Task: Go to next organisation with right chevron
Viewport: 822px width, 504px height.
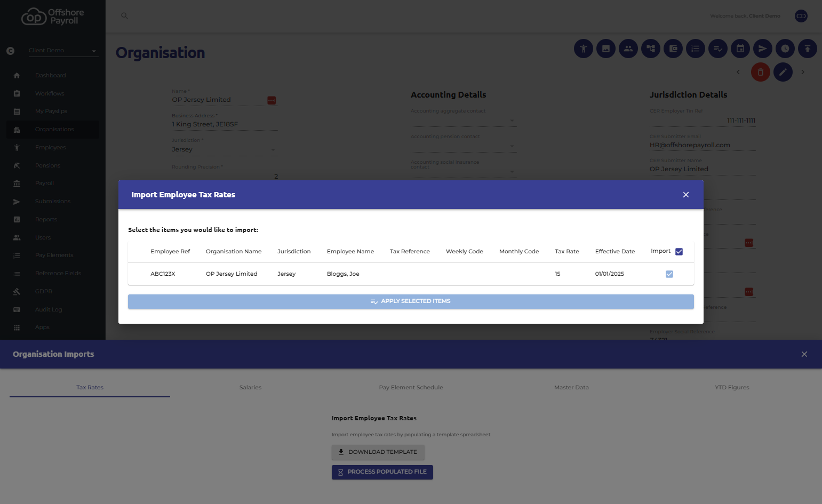Action: click(x=803, y=72)
